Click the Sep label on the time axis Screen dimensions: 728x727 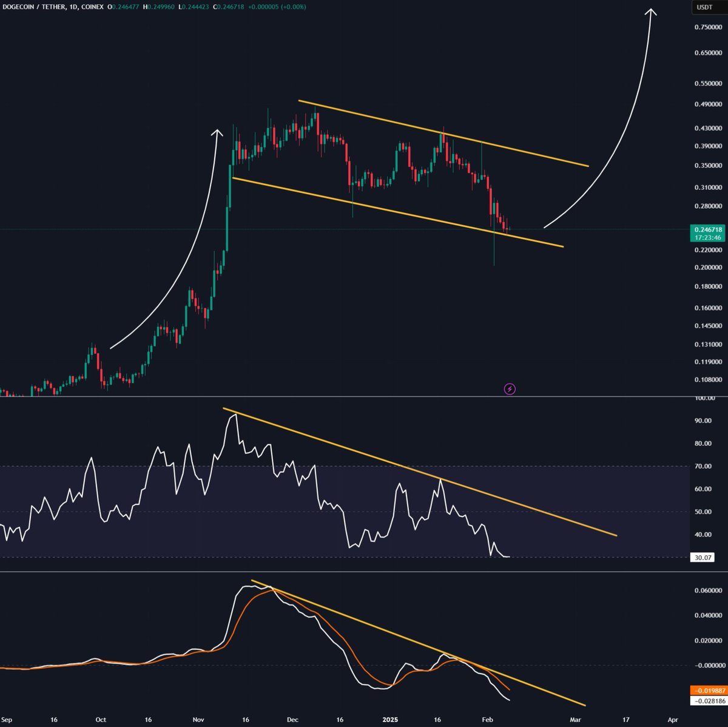pos(6,720)
